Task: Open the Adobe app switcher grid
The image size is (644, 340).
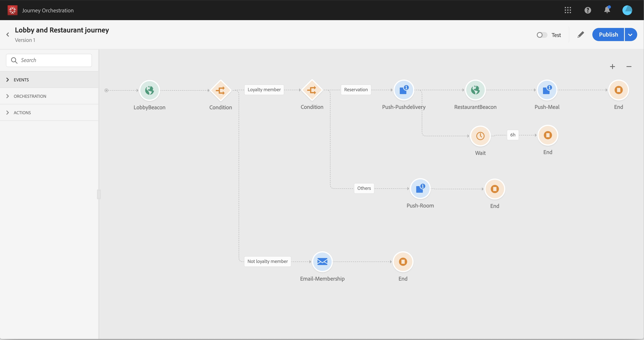Action: [568, 10]
